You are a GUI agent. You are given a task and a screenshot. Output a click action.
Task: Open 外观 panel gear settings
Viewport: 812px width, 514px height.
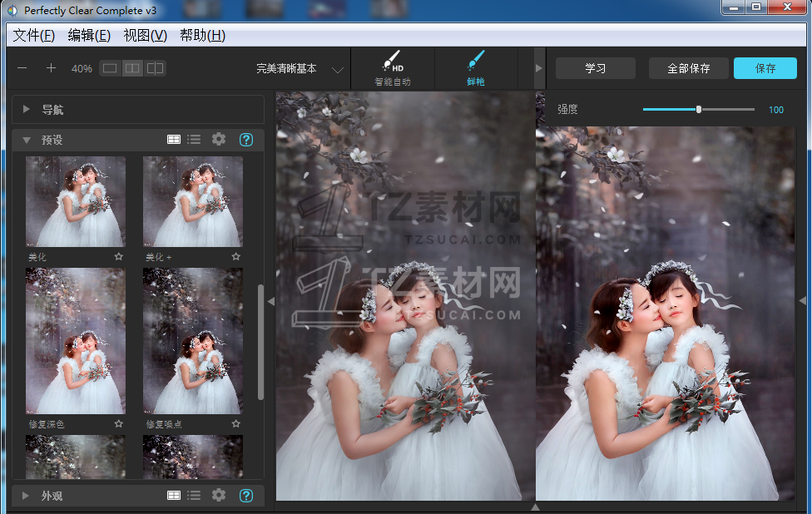219,496
